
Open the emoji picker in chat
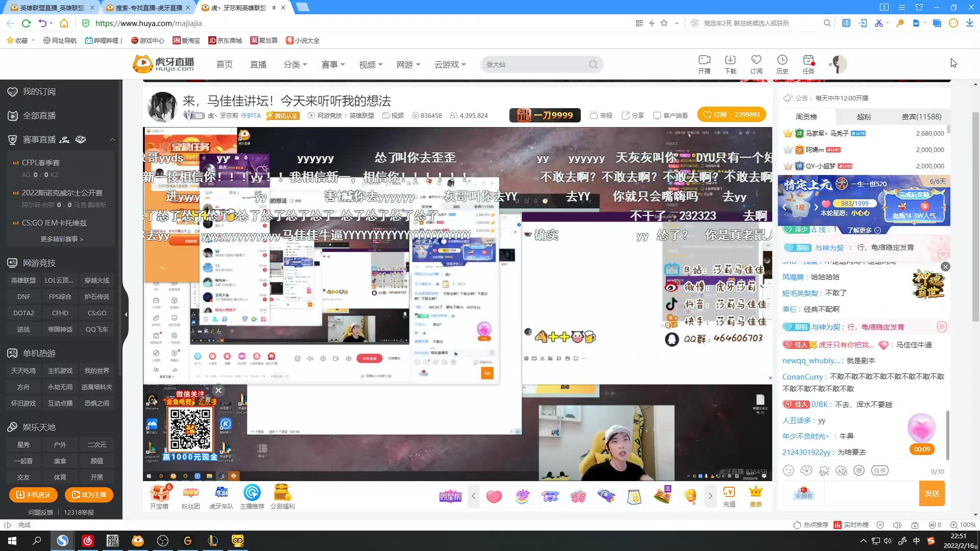pyautogui.click(x=789, y=470)
